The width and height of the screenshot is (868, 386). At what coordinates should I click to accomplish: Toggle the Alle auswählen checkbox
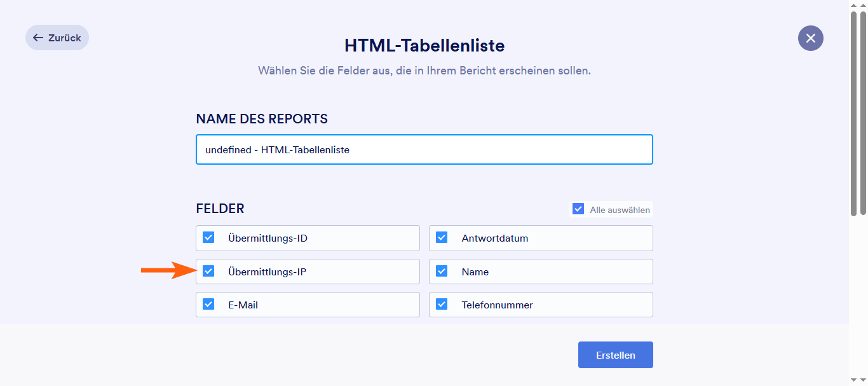tap(578, 209)
